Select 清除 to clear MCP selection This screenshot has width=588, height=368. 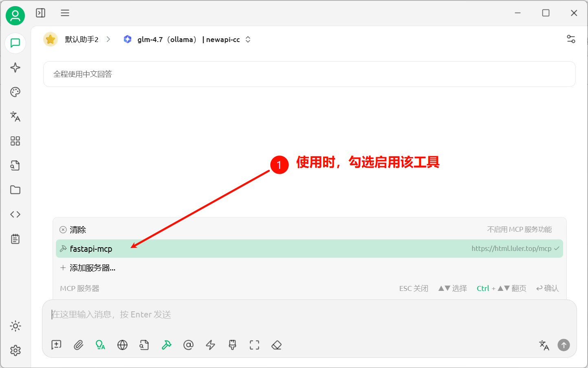pyautogui.click(x=77, y=230)
